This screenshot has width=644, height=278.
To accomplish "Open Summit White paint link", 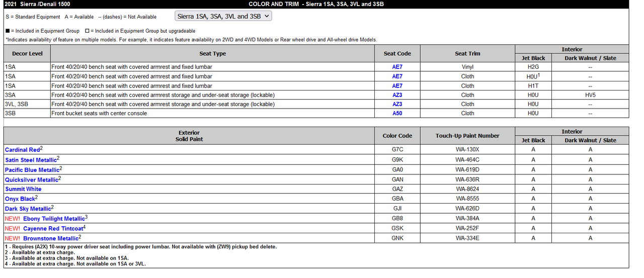I will 23,189.
